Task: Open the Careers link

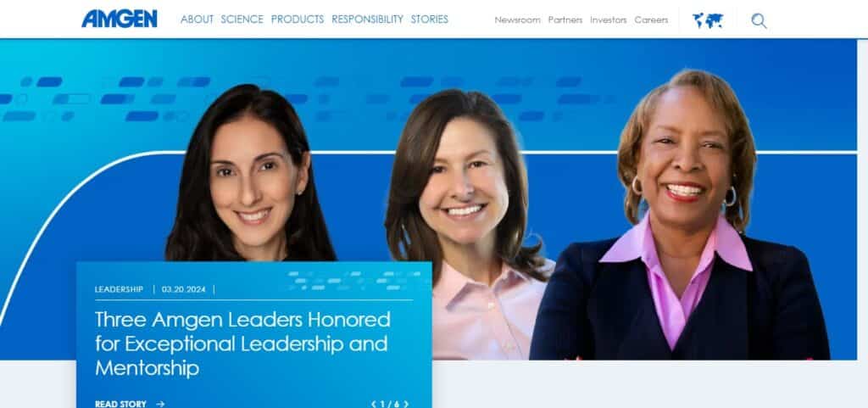Action: pos(651,20)
